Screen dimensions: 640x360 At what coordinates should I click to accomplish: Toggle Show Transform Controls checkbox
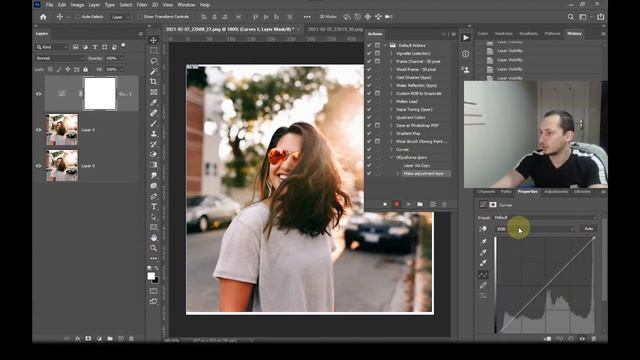tap(140, 17)
